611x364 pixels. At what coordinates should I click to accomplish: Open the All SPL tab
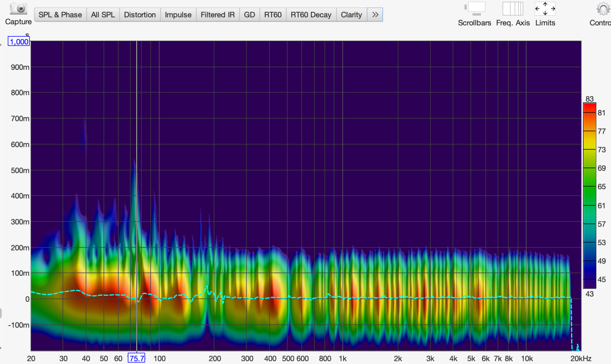(103, 15)
